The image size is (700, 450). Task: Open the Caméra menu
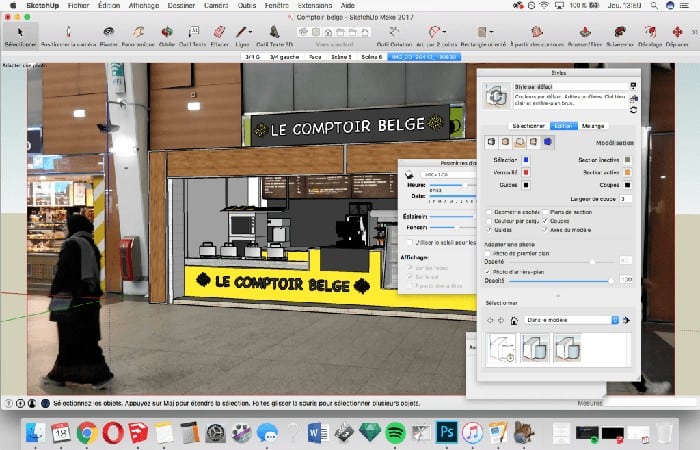216,5
